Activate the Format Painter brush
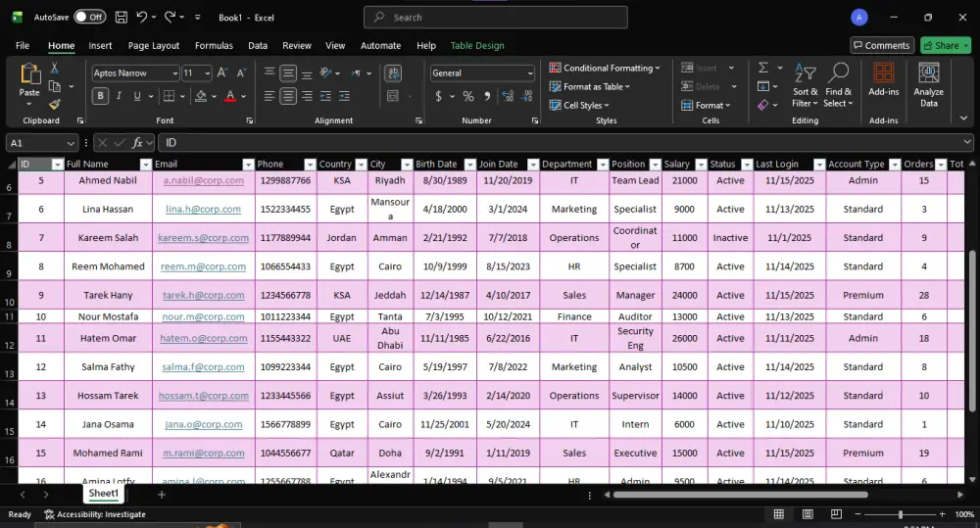Viewport: 980px width, 528px height. [x=54, y=104]
